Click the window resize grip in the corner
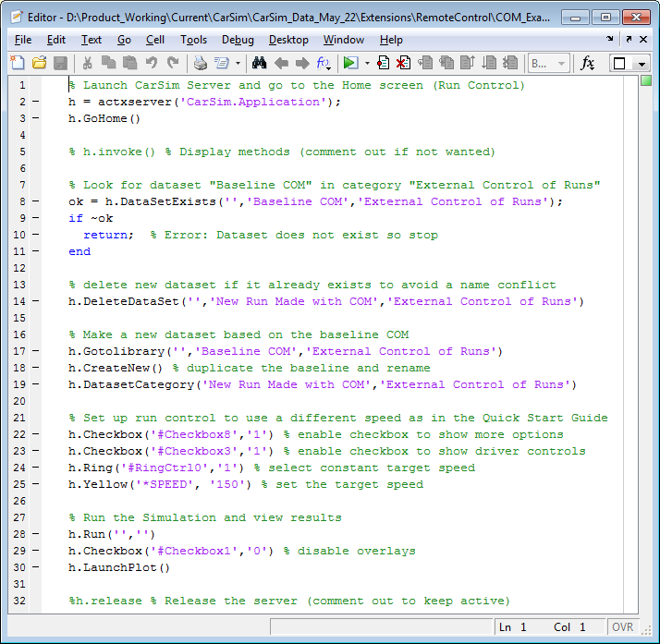 point(646,629)
